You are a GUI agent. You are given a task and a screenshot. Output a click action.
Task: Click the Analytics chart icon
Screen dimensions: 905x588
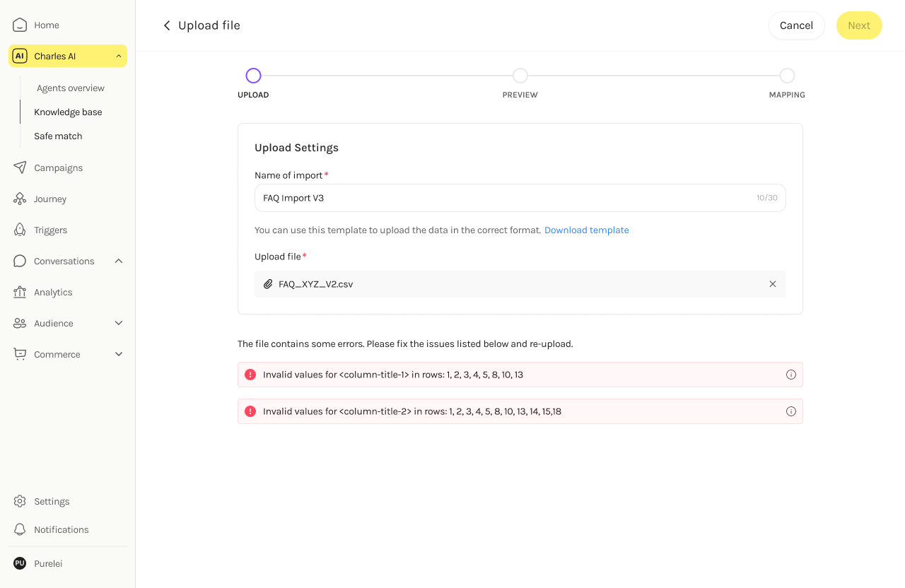[x=20, y=292]
